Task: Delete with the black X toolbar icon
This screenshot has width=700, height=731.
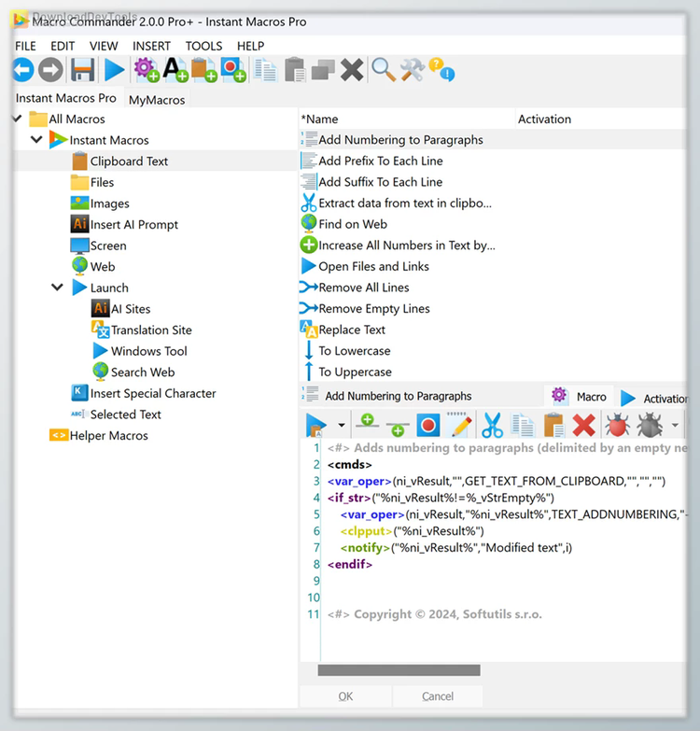Action: pyautogui.click(x=352, y=70)
